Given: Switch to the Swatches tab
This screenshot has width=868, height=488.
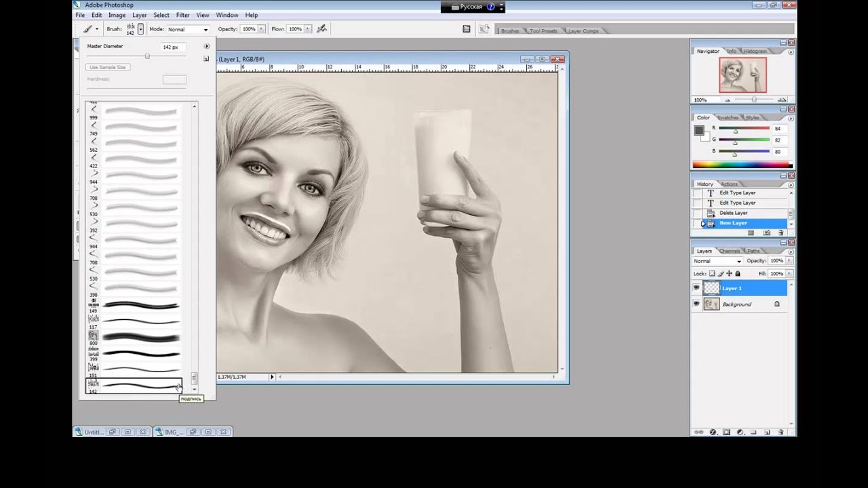Looking at the screenshot, I should tap(728, 117).
